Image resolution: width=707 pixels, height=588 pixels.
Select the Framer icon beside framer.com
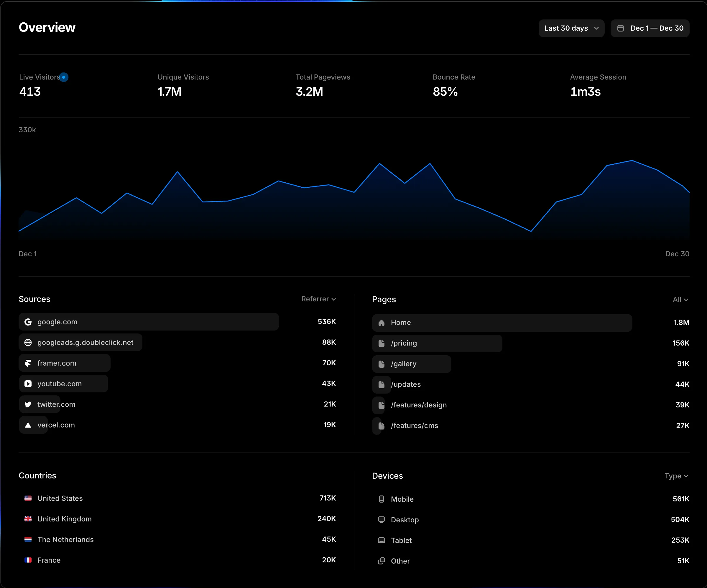tap(28, 363)
